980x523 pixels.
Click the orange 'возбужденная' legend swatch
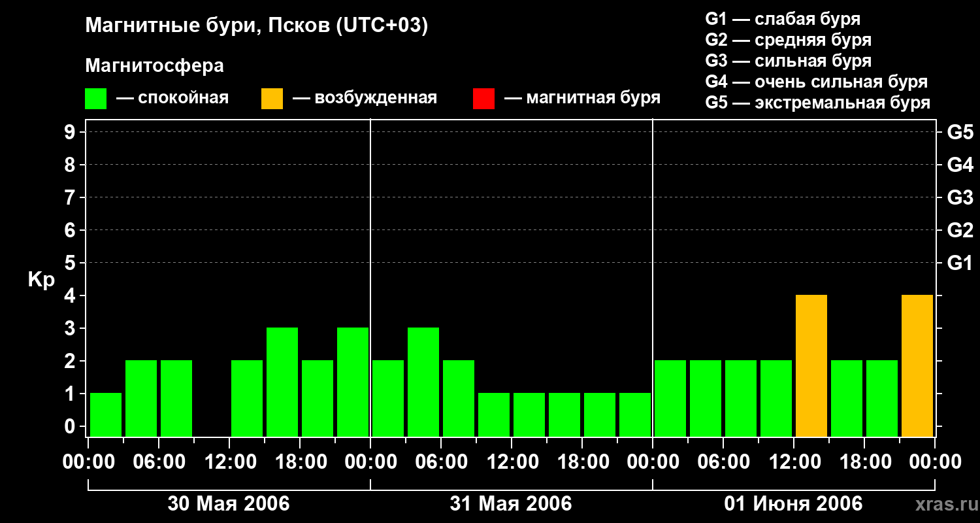[272, 99]
